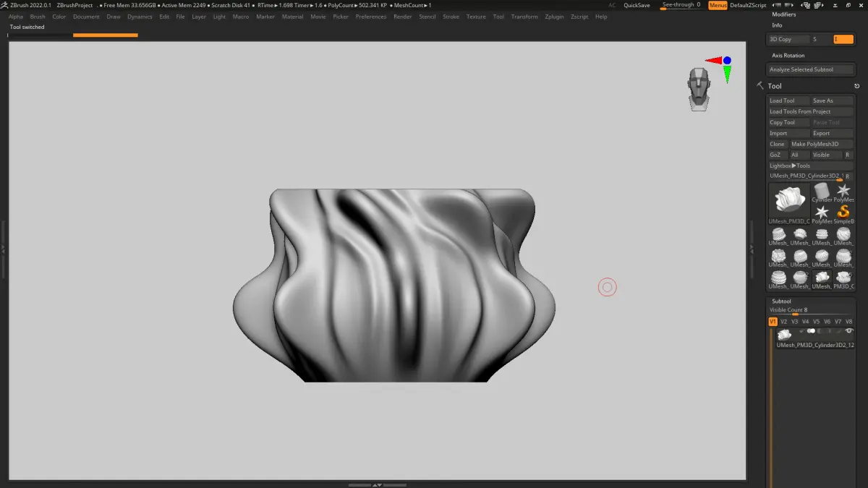Select the V5 visibility set
This screenshot has width=868, height=488.
pos(816,322)
